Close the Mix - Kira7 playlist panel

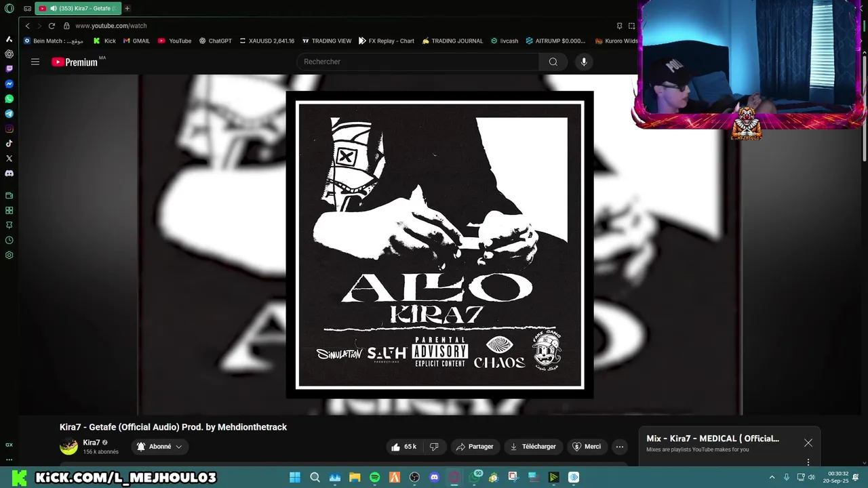[808, 443]
